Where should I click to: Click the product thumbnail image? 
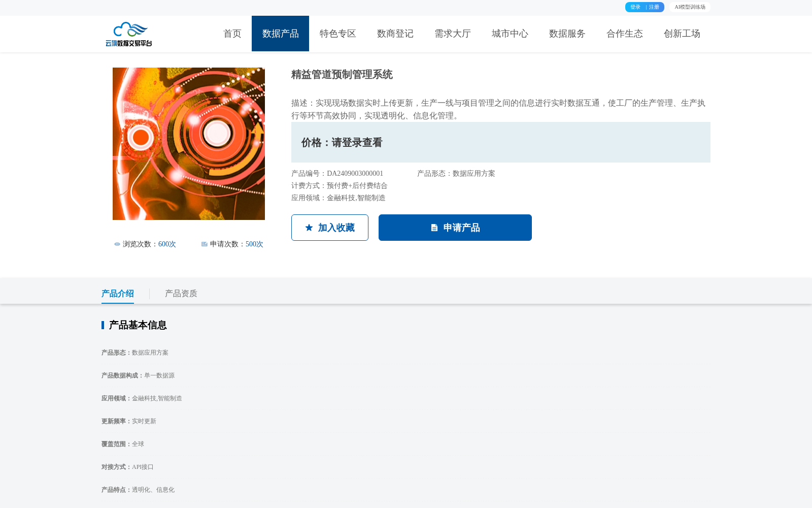189,144
